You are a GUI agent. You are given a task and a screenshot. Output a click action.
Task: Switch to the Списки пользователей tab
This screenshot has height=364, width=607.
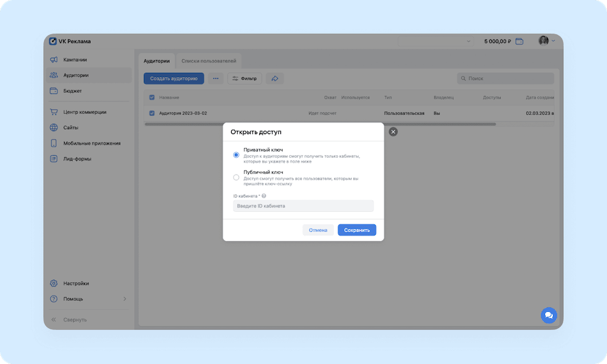tap(209, 61)
